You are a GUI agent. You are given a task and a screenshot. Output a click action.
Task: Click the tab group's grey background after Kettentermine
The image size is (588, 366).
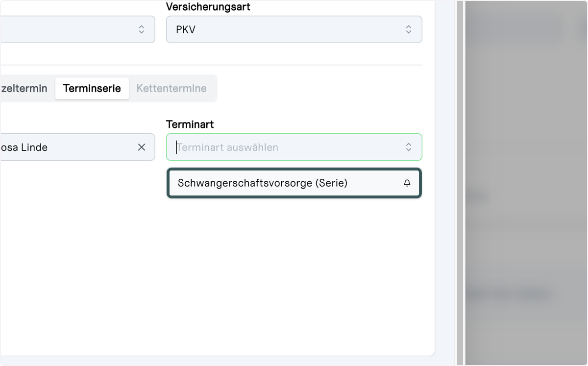pos(215,89)
